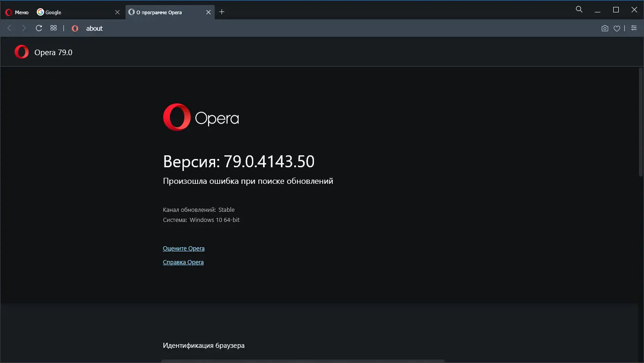Image resolution: width=644 pixels, height=363 pixels.
Task: Open the Easy Setup sliders icon
Action: [634, 28]
